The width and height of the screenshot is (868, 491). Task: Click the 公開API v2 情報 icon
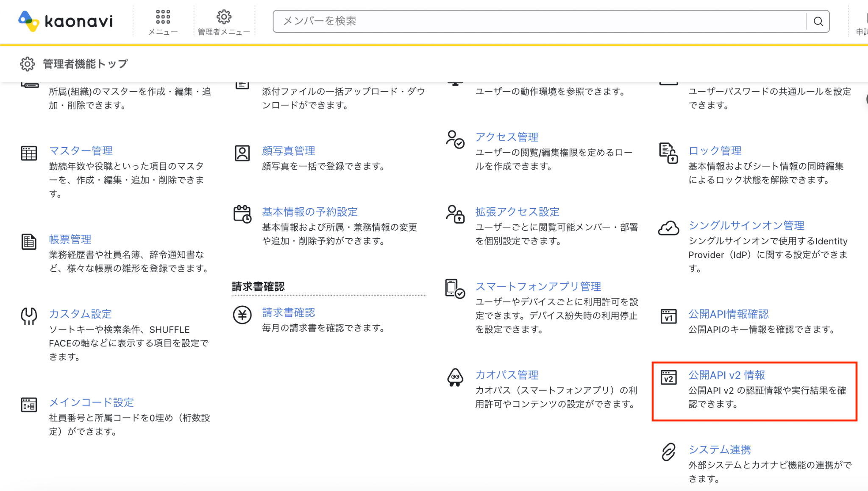[x=668, y=377]
